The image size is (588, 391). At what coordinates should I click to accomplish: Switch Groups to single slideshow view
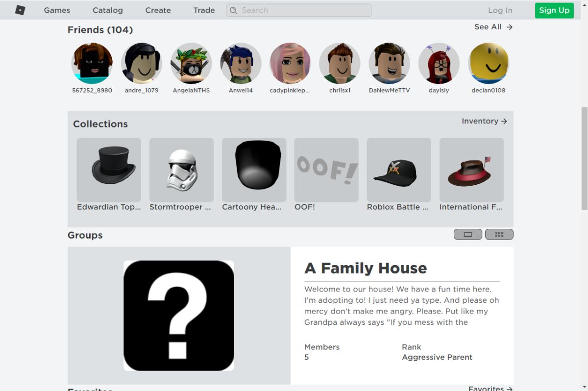click(x=468, y=234)
